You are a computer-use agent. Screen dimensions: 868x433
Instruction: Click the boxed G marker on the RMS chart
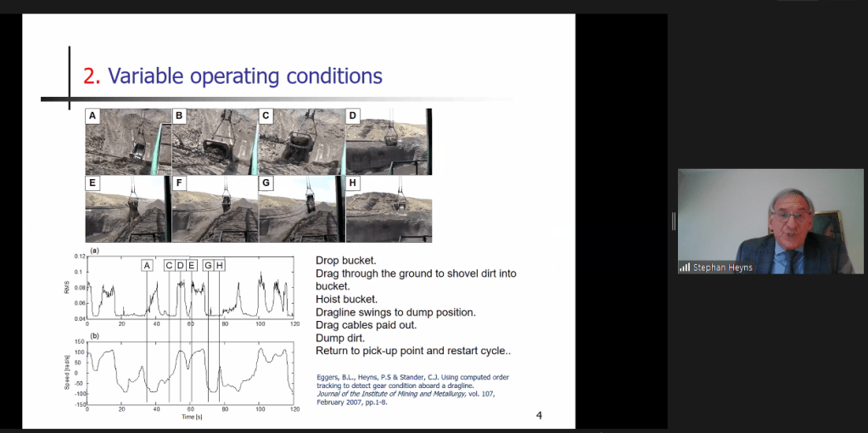[208, 266]
